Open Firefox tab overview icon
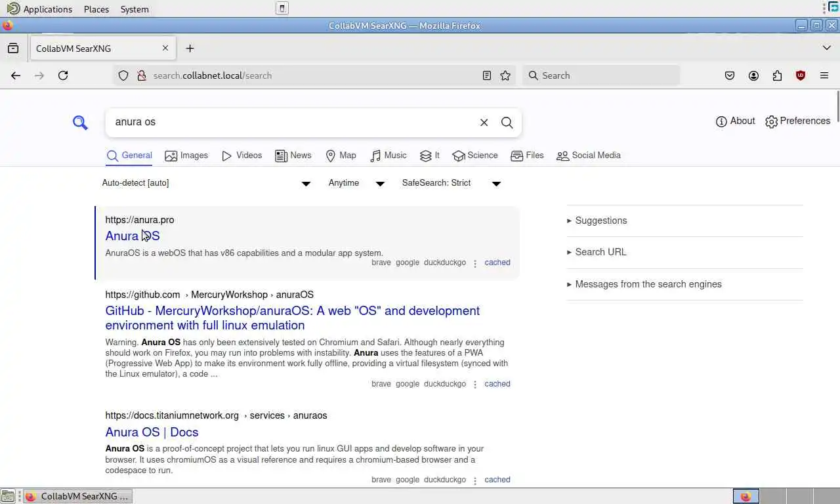 pos(12,48)
